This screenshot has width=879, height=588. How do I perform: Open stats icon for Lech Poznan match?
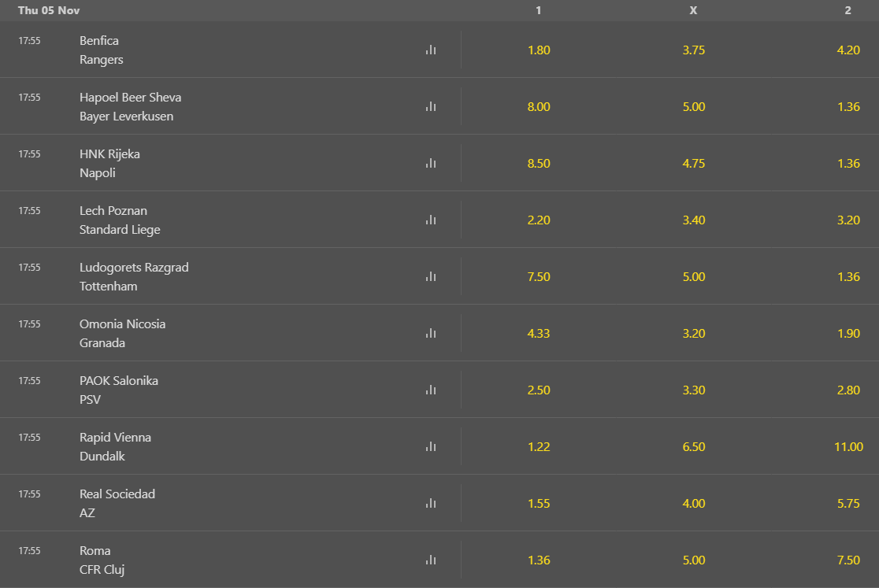click(x=431, y=220)
